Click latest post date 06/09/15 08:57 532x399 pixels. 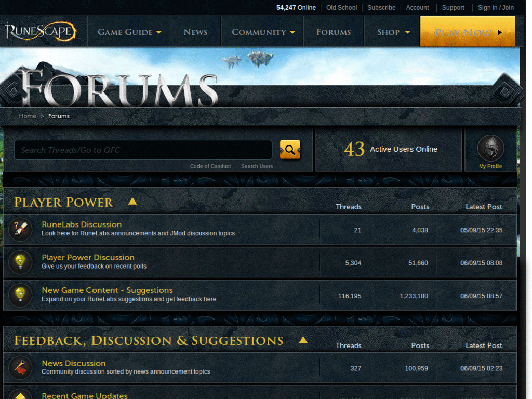click(x=481, y=296)
